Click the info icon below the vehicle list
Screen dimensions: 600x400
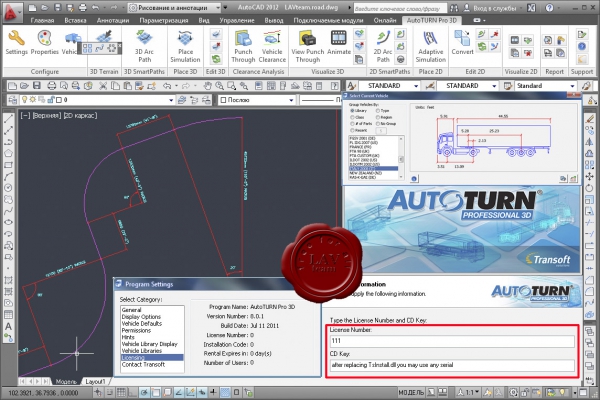click(414, 178)
